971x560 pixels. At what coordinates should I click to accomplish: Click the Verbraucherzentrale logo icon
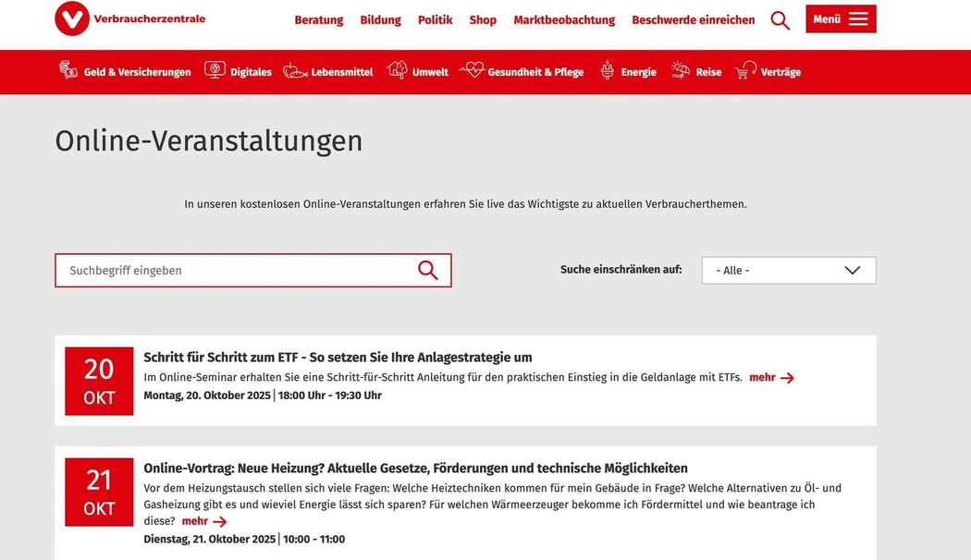pyautogui.click(x=72, y=18)
